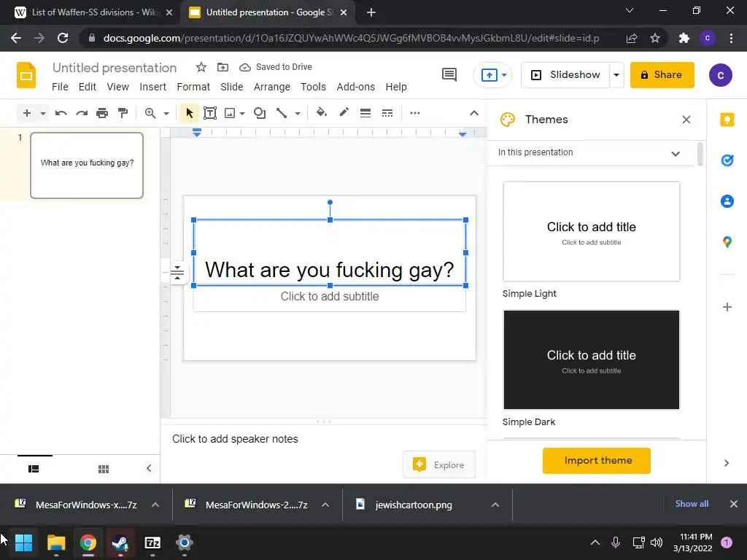The width and height of the screenshot is (747, 560).
Task: Click the yellow Share button
Action: click(662, 75)
